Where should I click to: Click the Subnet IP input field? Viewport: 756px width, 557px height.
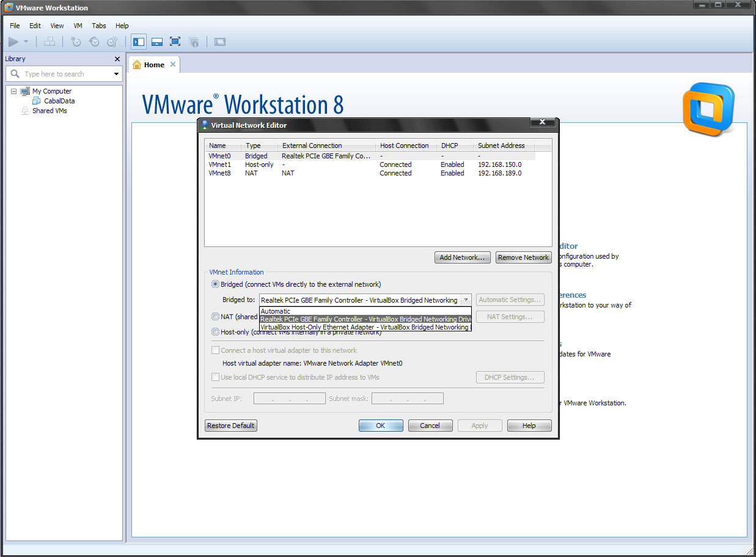click(290, 399)
